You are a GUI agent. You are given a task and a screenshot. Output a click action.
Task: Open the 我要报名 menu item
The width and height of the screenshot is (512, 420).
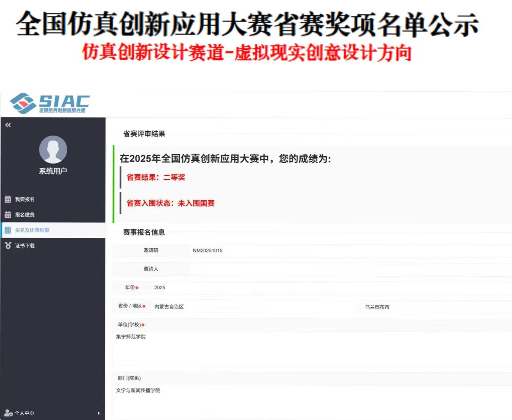pyautogui.click(x=25, y=199)
